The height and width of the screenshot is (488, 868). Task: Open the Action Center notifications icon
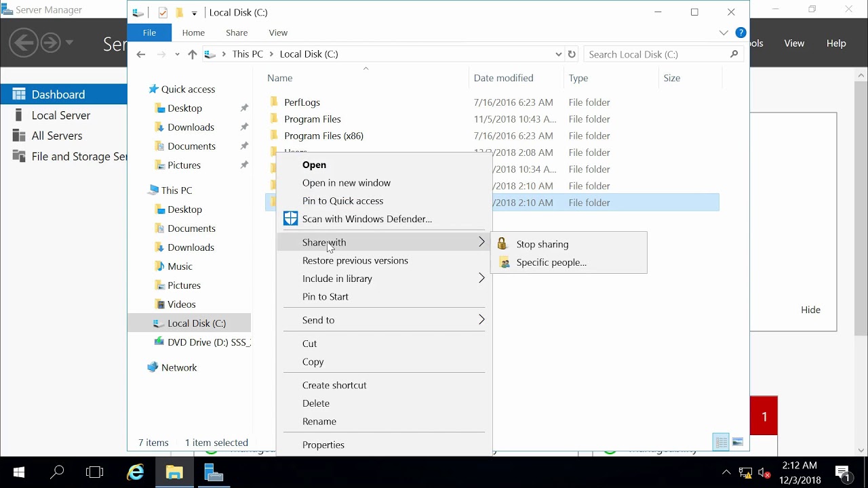[x=842, y=472]
